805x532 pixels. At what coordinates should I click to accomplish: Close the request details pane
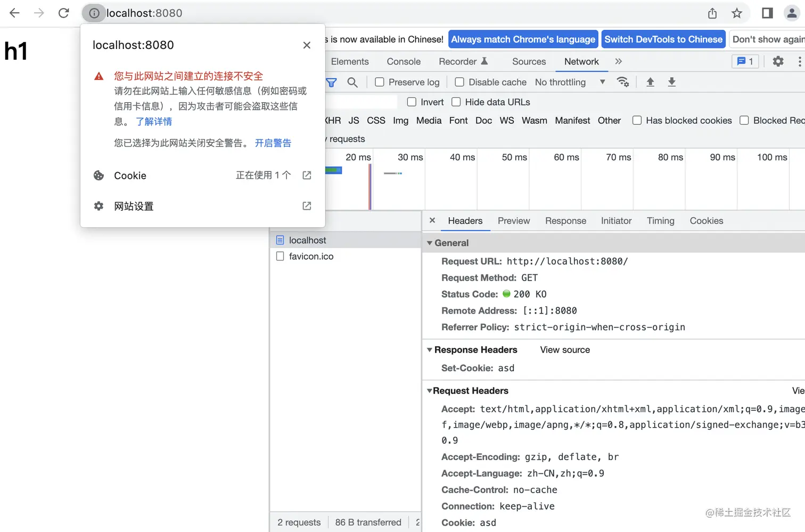click(x=432, y=220)
